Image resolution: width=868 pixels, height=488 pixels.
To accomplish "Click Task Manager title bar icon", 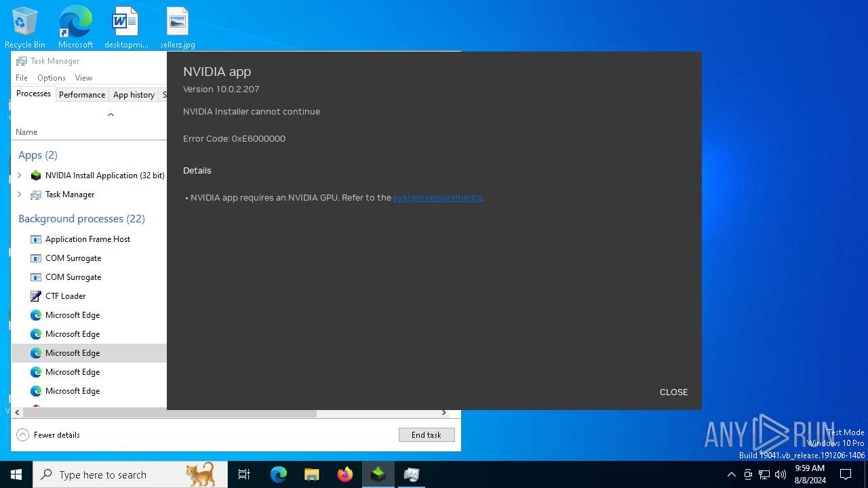I will click(22, 61).
